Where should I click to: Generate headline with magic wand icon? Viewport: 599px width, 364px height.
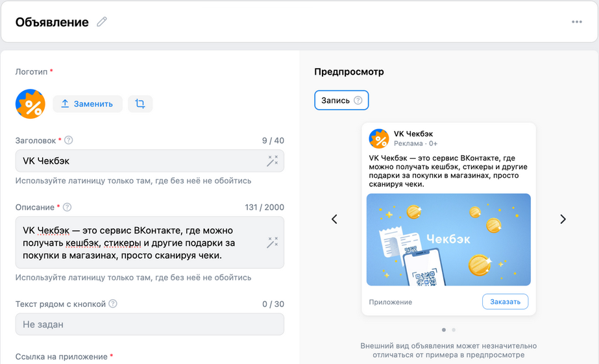pyautogui.click(x=273, y=161)
